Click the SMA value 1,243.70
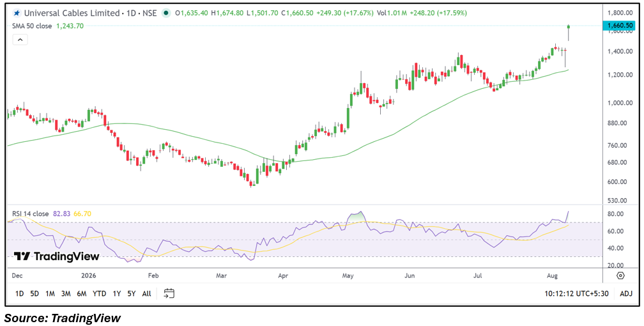Viewport: 644px width, 326px height. pyautogui.click(x=70, y=26)
